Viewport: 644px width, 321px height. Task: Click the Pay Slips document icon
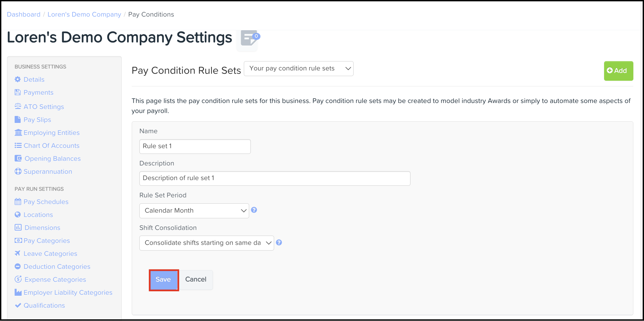click(18, 120)
